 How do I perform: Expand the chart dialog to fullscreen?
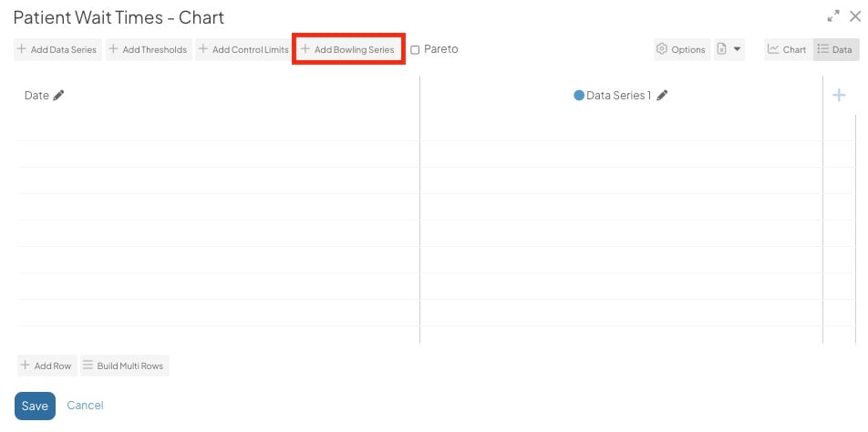[x=832, y=16]
